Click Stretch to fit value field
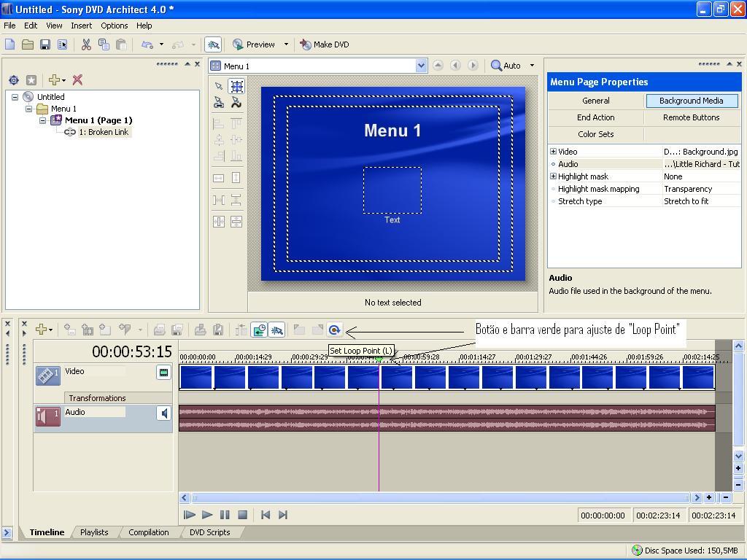This screenshot has width=747, height=560. tap(701, 201)
